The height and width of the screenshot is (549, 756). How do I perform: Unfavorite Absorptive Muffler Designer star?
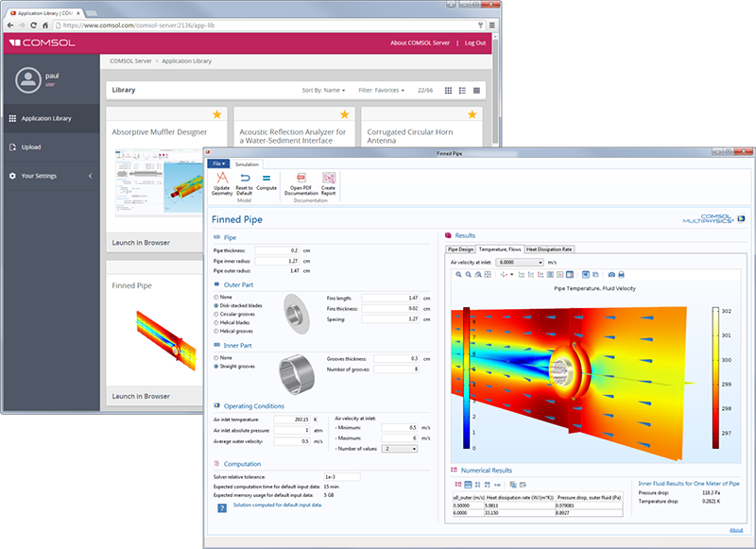(217, 114)
